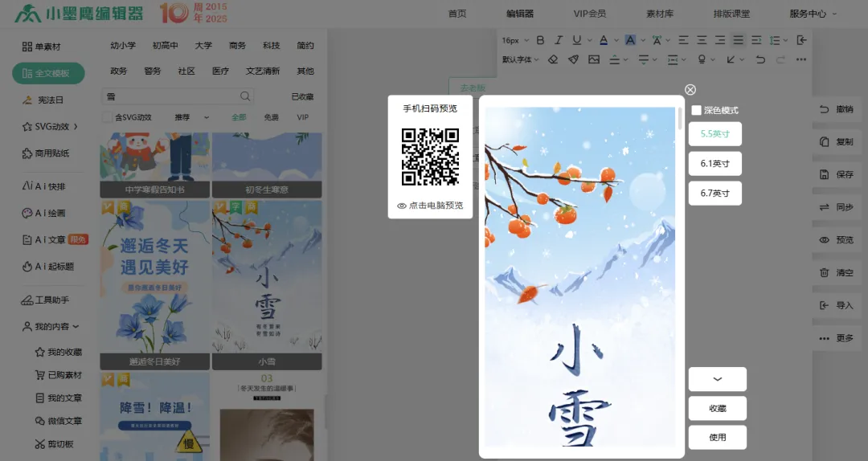Screen dimensions: 868x461
Task: Click 点击电脑预览 eye toggle
Action: [x=430, y=206]
